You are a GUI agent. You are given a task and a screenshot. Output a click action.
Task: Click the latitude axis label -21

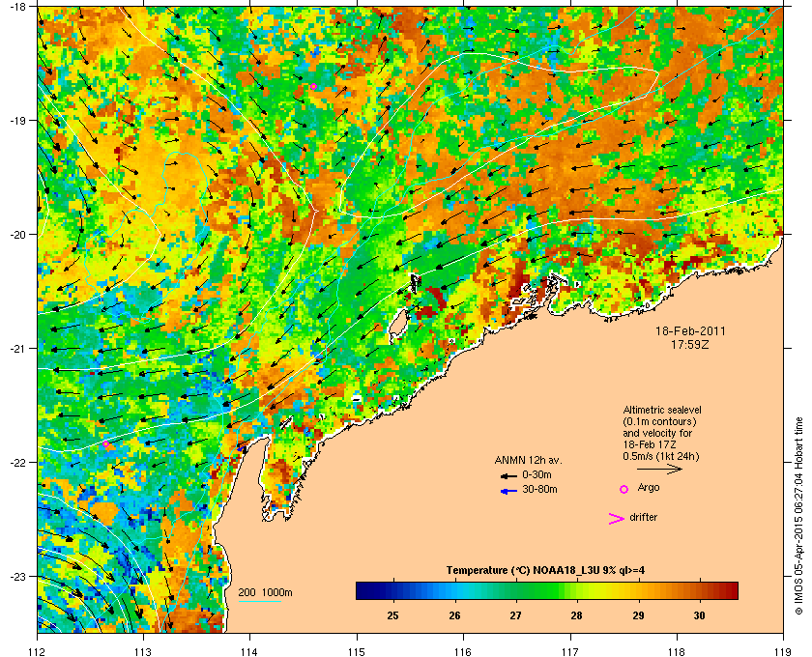point(16,349)
